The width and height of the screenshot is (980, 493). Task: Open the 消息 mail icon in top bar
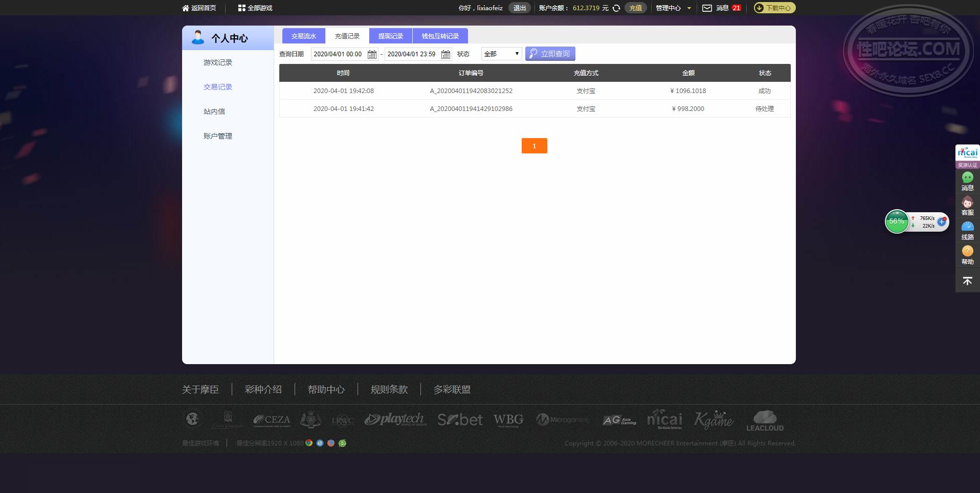pos(707,8)
